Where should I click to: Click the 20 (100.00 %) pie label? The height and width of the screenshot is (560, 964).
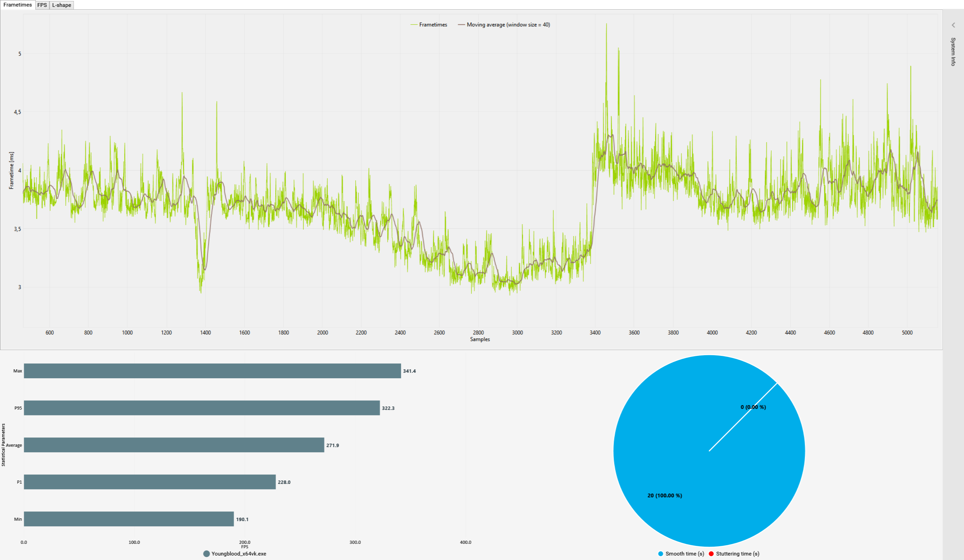pos(665,495)
